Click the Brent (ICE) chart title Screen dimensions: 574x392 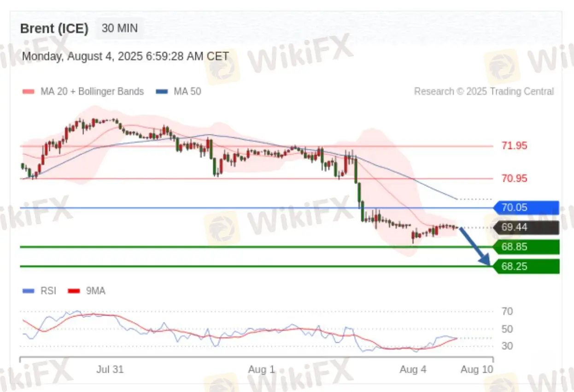[x=54, y=29]
